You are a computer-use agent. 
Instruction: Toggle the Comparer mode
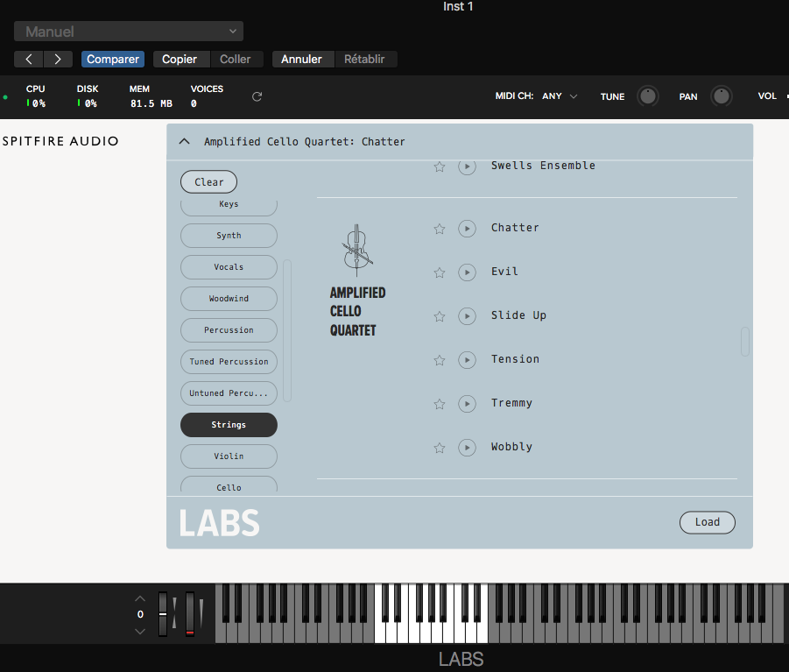pos(112,60)
